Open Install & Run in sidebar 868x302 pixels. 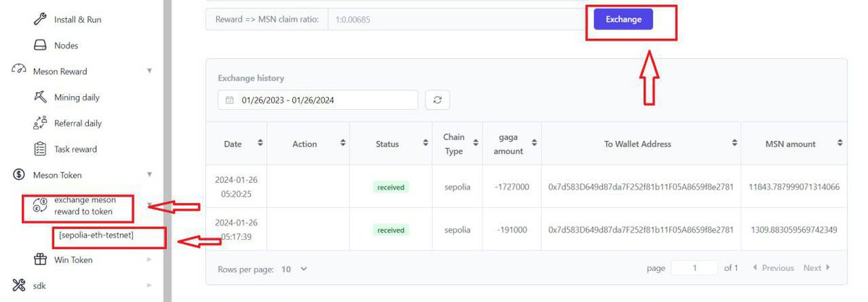click(x=77, y=20)
